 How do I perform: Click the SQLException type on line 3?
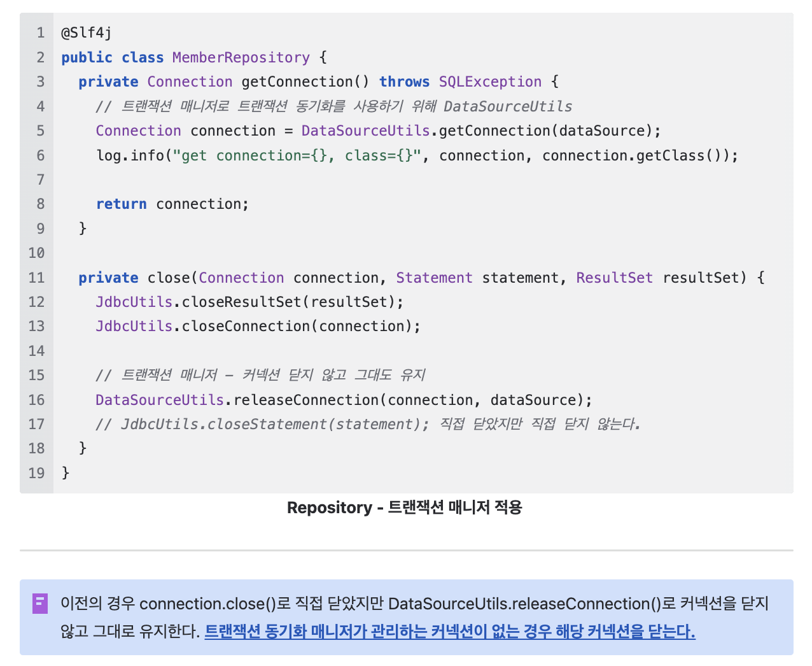(490, 81)
